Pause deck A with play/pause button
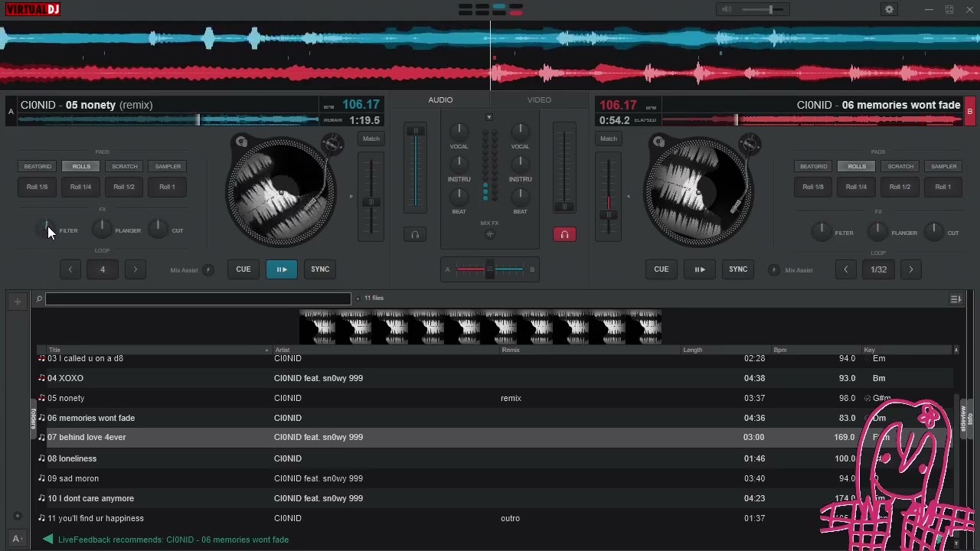This screenshot has width=980, height=551. click(282, 269)
